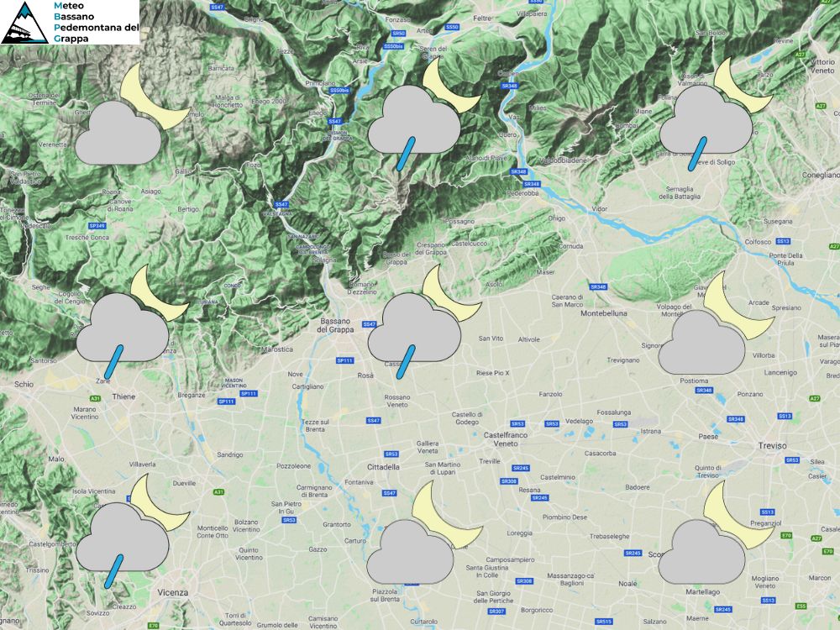Select the Trevignano town label
This screenshot has height=630, width=840.
coord(623,360)
